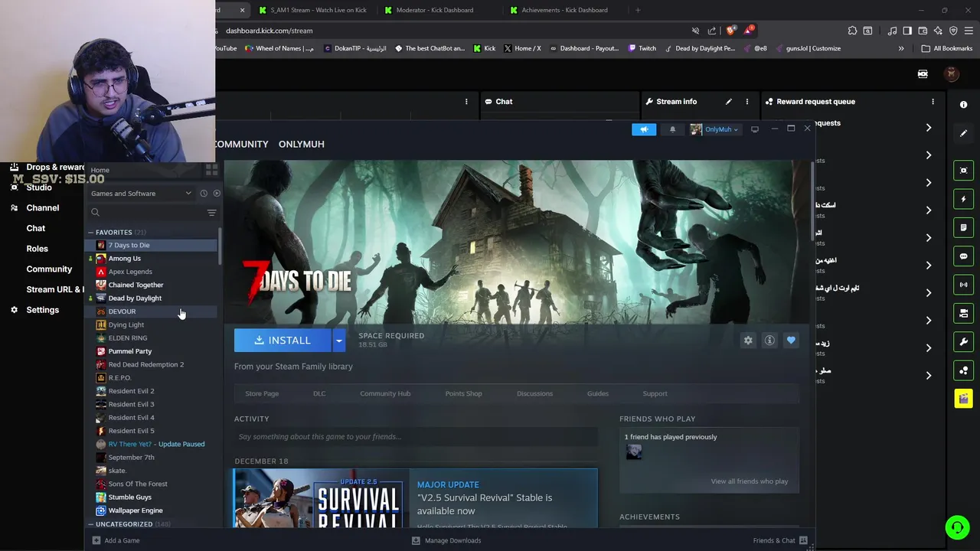Switch Steam to Big Picture mode icon

coord(754,129)
